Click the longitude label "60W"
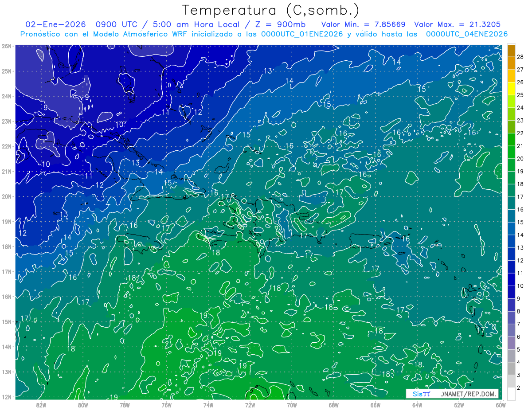 tap(501, 404)
